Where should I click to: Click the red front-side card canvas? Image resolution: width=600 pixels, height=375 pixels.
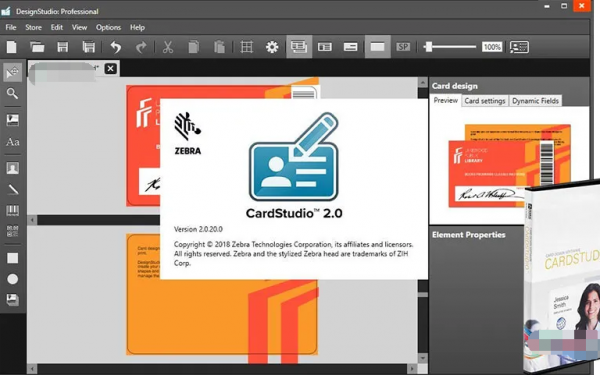(143, 145)
